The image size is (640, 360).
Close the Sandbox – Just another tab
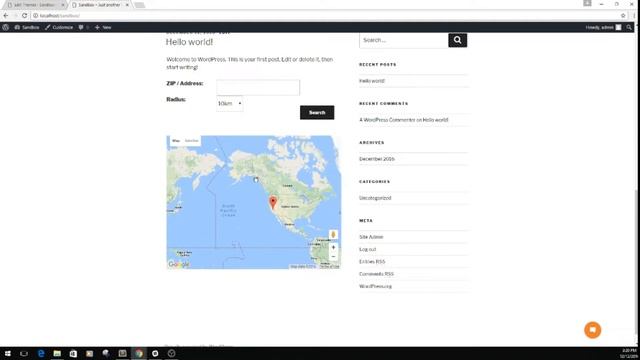click(x=127, y=5)
